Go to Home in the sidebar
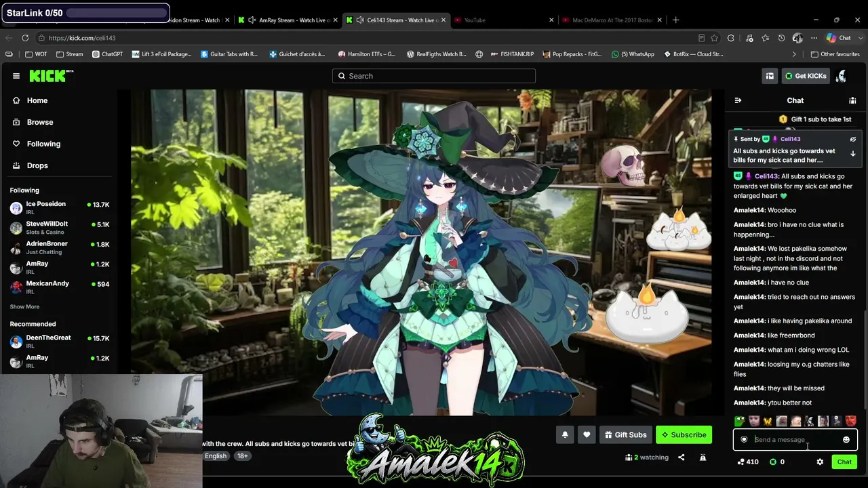This screenshot has width=868, height=488. pyautogui.click(x=37, y=100)
